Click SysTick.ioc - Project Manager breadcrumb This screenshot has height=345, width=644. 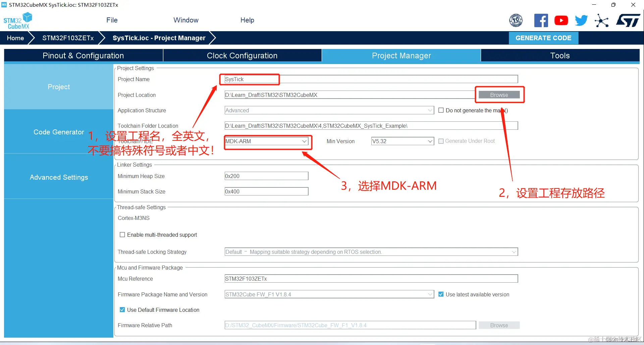159,38
